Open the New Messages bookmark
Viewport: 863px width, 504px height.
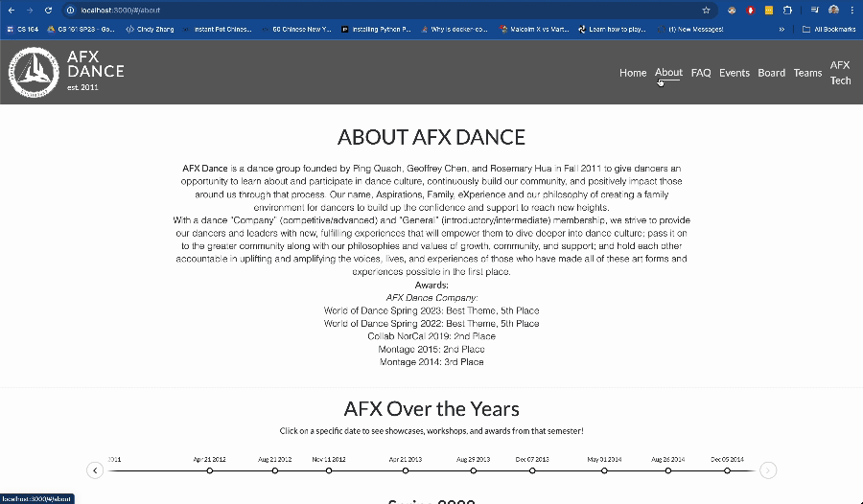[690, 29]
